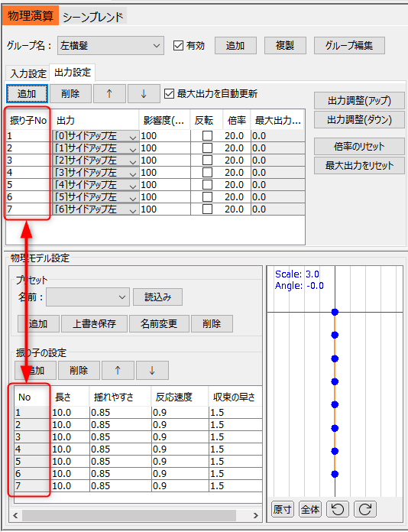Open the グループ名 dropdown showing 左横髪

[111, 45]
